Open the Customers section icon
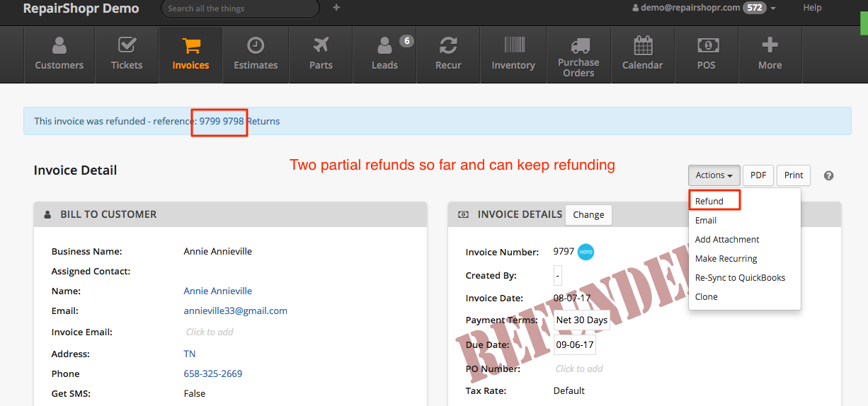 click(59, 46)
